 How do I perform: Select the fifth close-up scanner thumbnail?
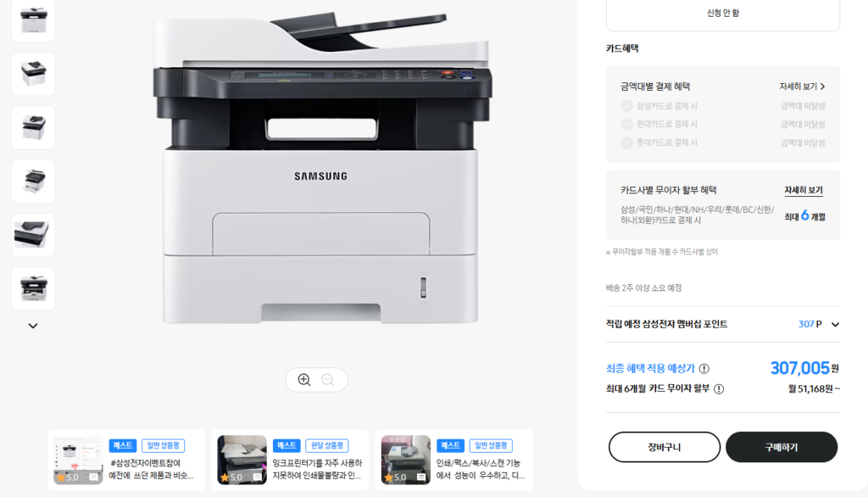pyautogui.click(x=33, y=235)
